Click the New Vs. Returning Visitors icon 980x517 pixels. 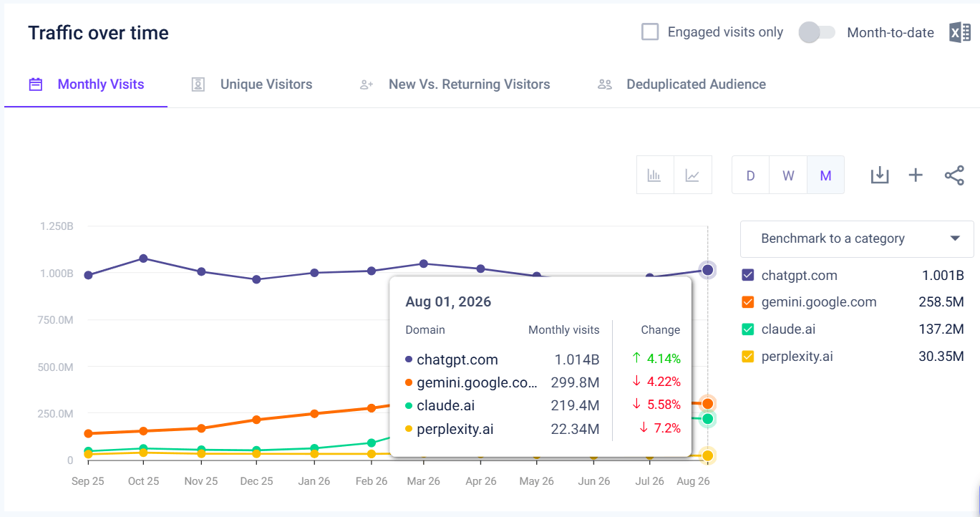tap(367, 84)
